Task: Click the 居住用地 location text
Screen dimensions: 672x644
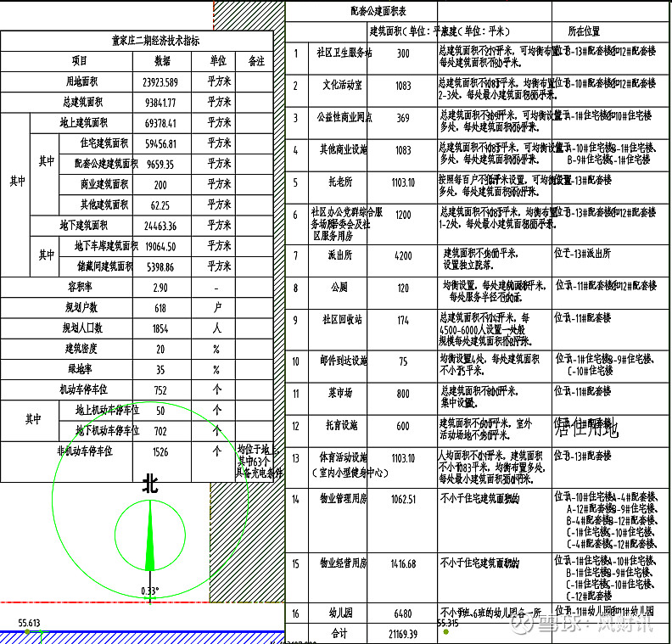Action: click(586, 428)
